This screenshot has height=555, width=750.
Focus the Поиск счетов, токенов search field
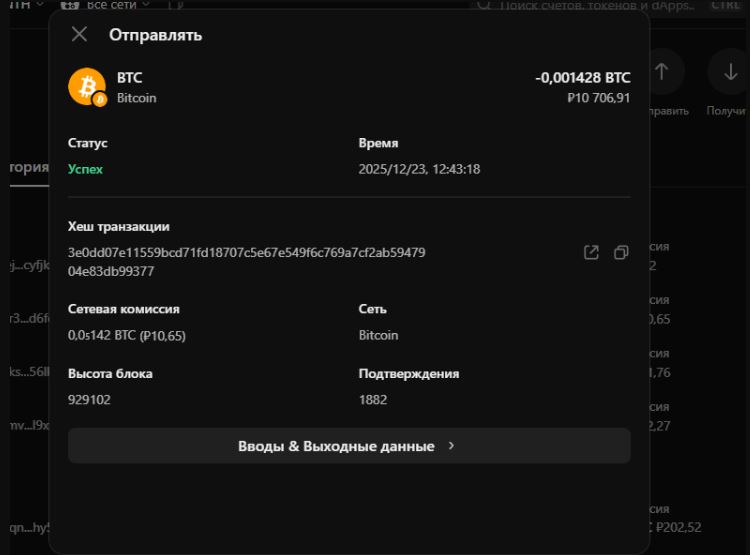[590, 6]
